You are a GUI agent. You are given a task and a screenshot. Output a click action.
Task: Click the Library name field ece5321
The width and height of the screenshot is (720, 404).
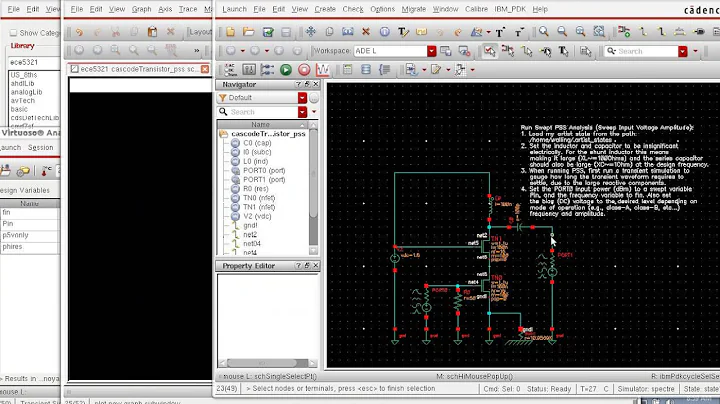pos(34,62)
